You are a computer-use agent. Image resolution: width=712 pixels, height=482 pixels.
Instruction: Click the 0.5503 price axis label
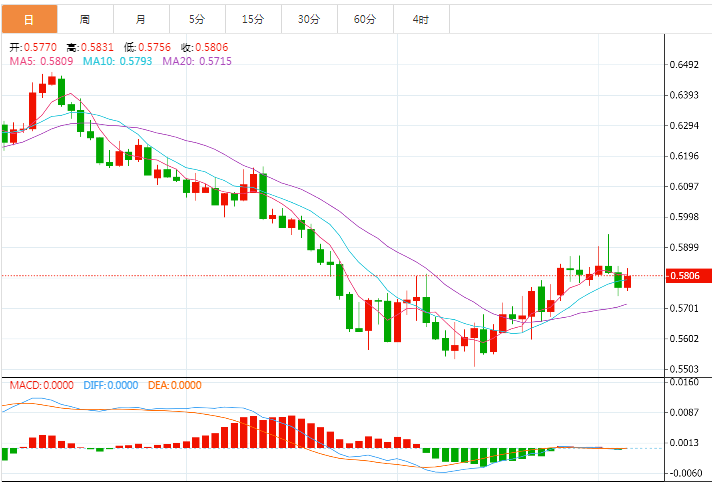point(684,369)
